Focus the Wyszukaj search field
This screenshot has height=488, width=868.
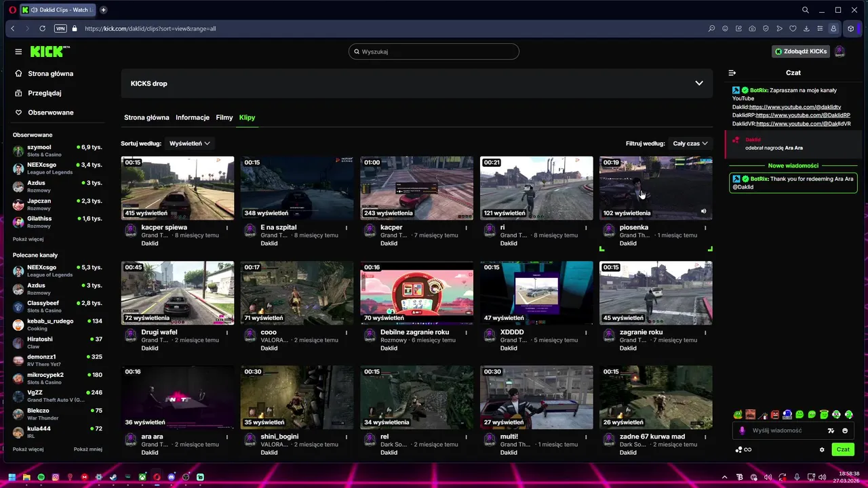point(434,52)
